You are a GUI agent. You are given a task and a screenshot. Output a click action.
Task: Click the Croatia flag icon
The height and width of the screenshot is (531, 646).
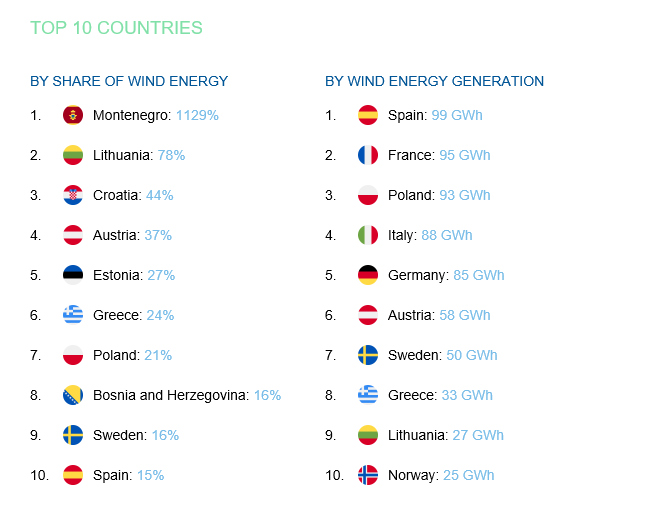tap(73, 195)
